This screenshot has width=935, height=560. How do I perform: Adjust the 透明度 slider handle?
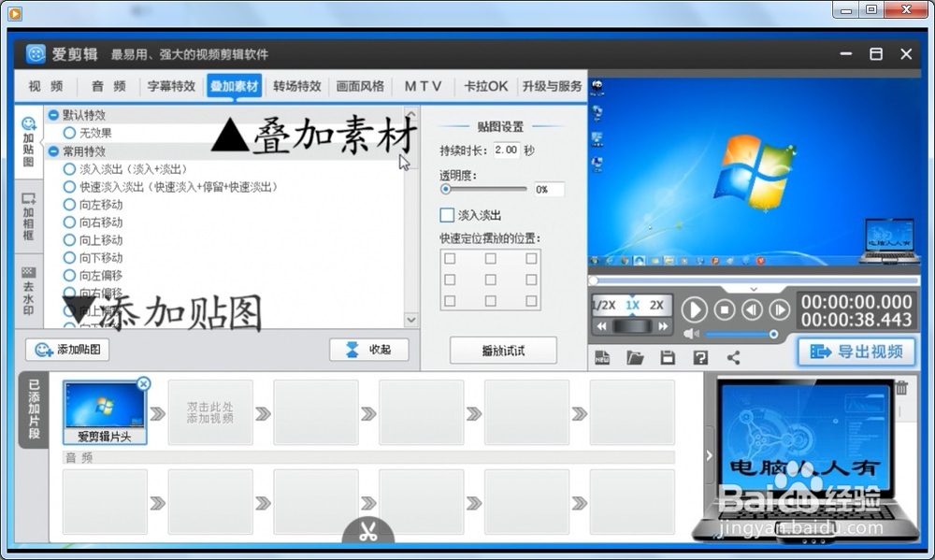pos(445,189)
